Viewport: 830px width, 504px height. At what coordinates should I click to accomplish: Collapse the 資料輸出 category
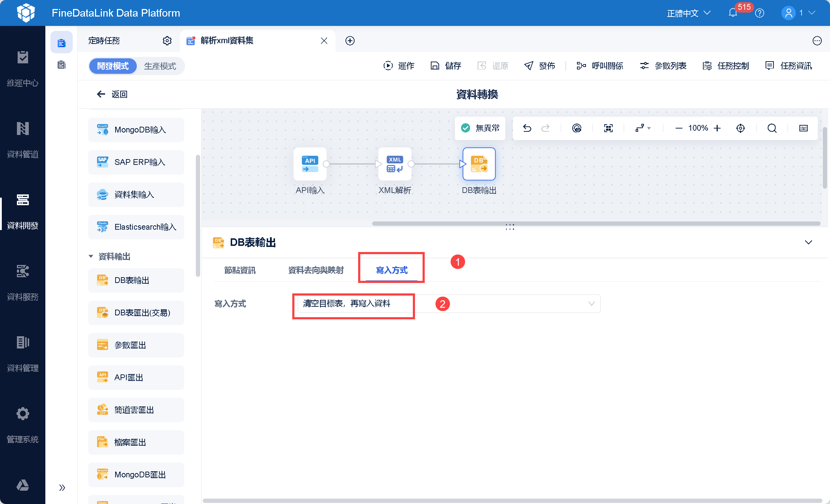click(91, 256)
